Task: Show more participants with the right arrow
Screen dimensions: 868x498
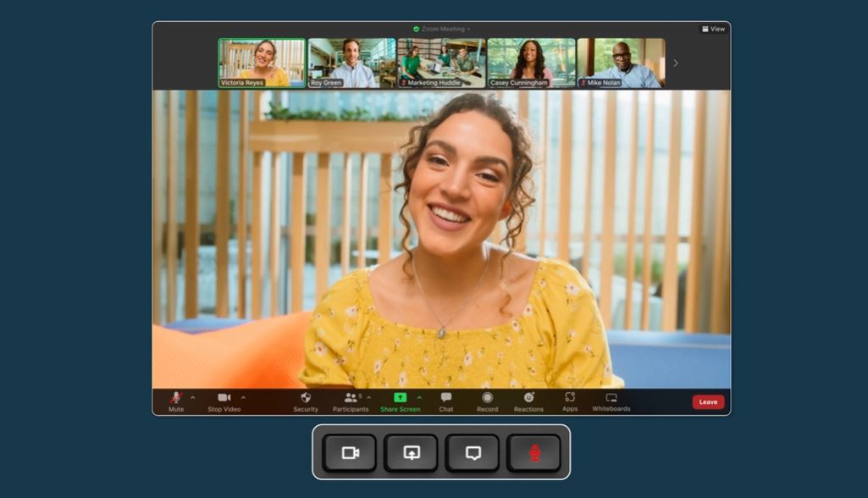Action: click(x=675, y=63)
